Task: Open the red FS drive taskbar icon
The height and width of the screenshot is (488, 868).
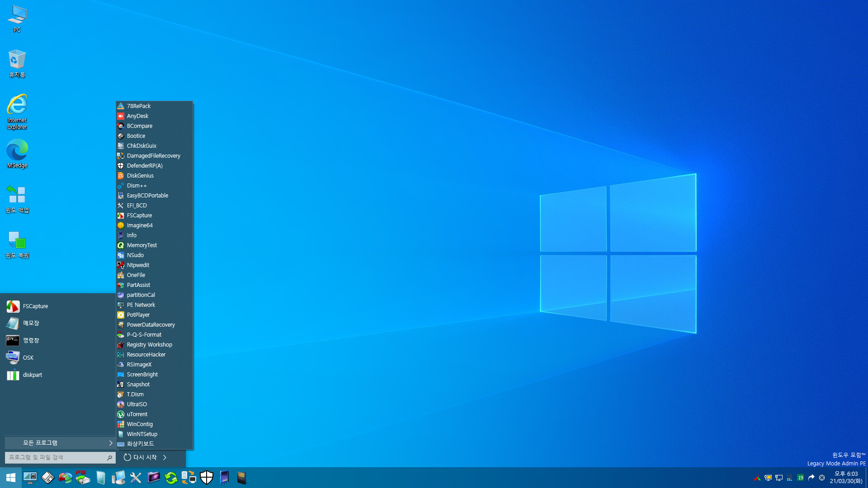Action: click(x=83, y=478)
